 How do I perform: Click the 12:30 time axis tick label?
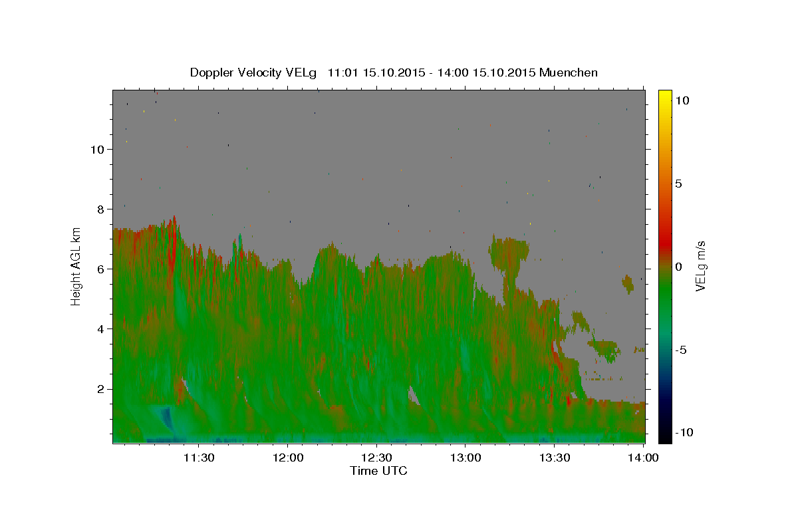pos(377,458)
